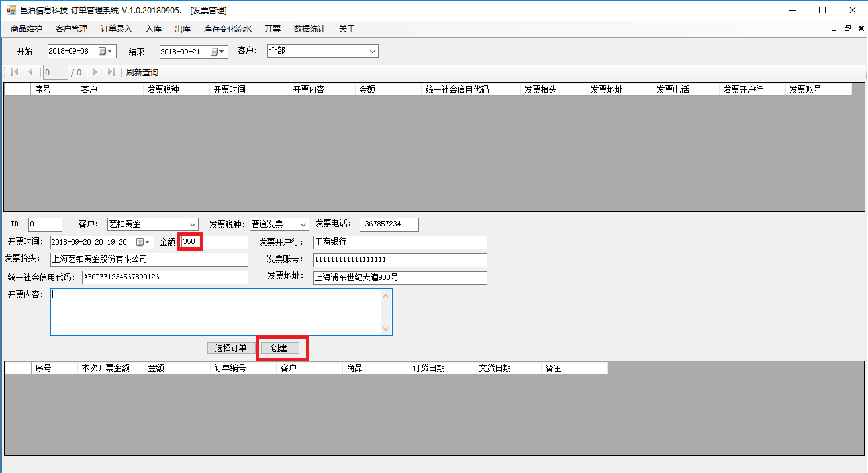This screenshot has width=868, height=473.
Task: Click 统一社会信用代码 column header
Action: pyautogui.click(x=471, y=89)
